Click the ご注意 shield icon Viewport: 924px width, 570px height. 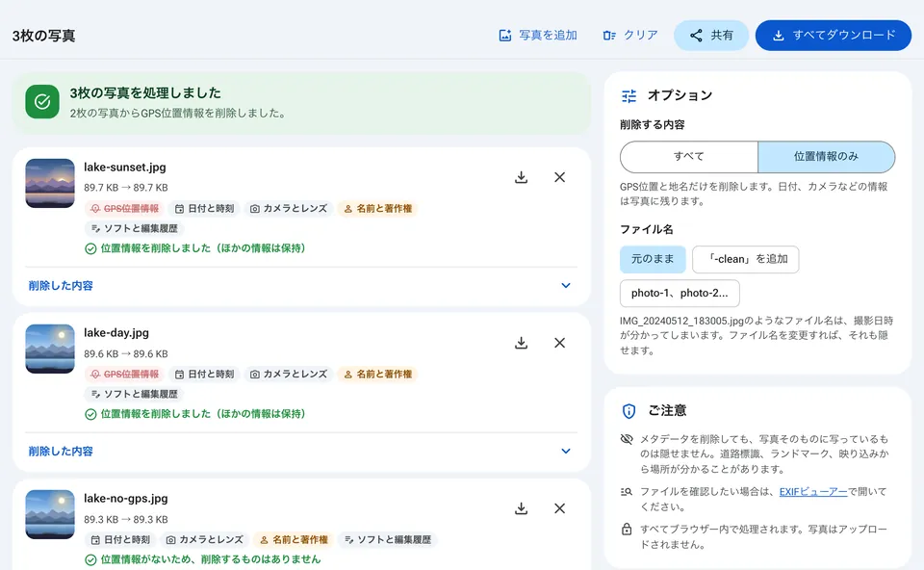pos(629,411)
